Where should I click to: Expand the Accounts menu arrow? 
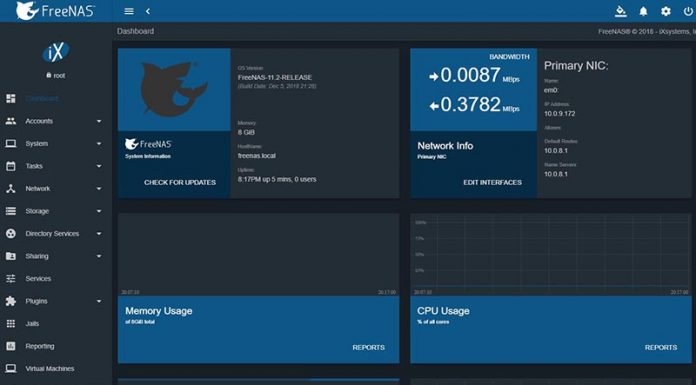click(x=99, y=121)
